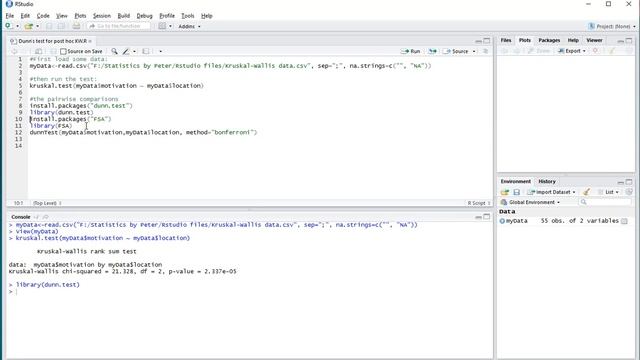
Task: Open the Global Environment dropdown
Action: pyautogui.click(x=530, y=202)
